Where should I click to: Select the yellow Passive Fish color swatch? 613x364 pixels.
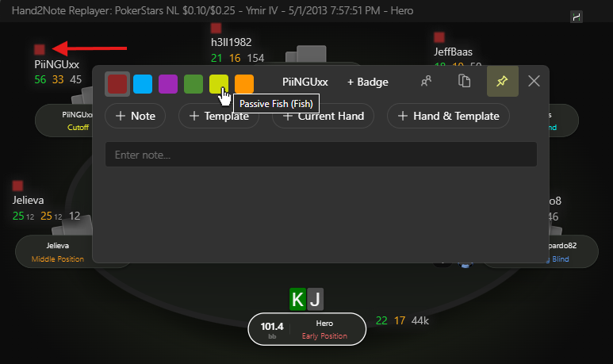tap(219, 84)
